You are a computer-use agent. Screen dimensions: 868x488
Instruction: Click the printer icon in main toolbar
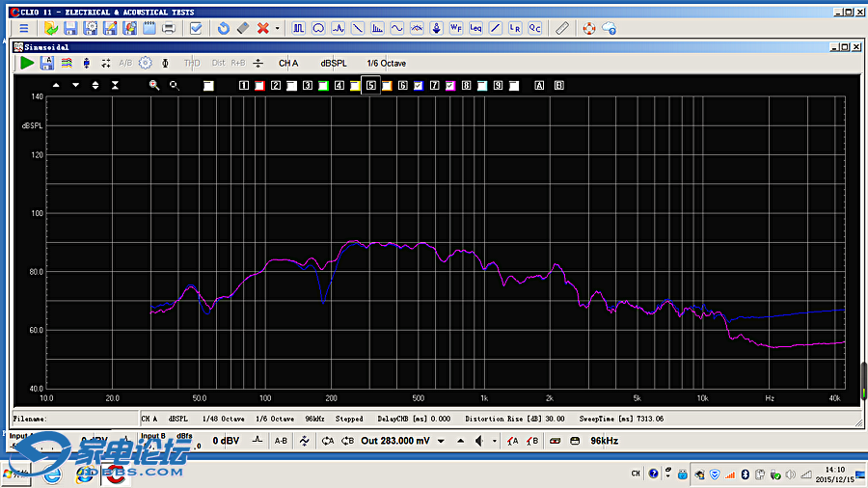pyautogui.click(x=169, y=28)
